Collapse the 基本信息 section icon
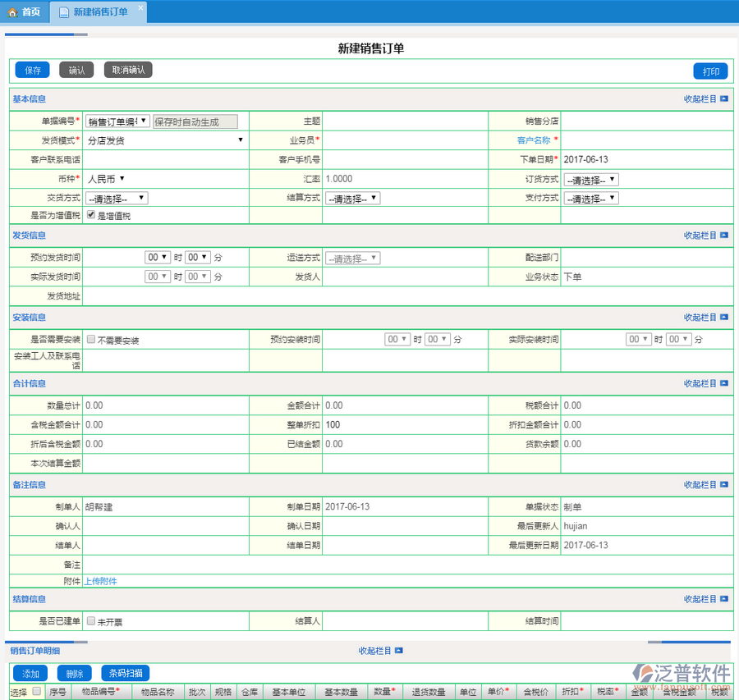 pyautogui.click(x=724, y=99)
